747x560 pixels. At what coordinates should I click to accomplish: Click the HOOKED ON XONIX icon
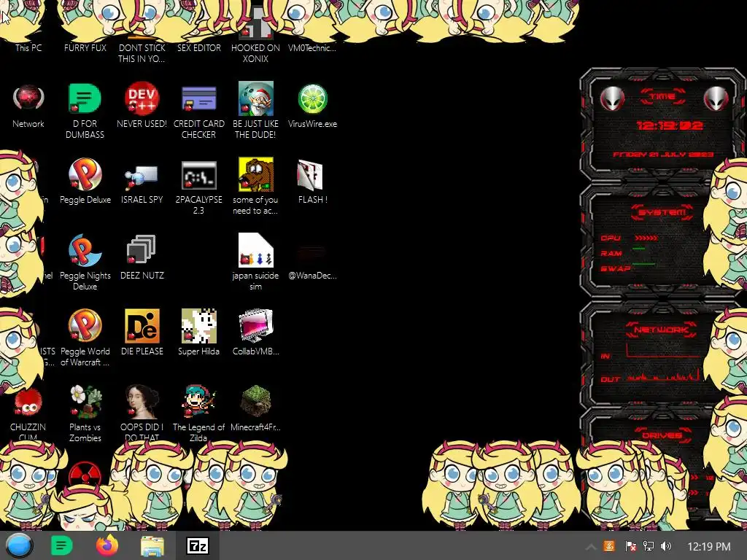click(x=255, y=24)
